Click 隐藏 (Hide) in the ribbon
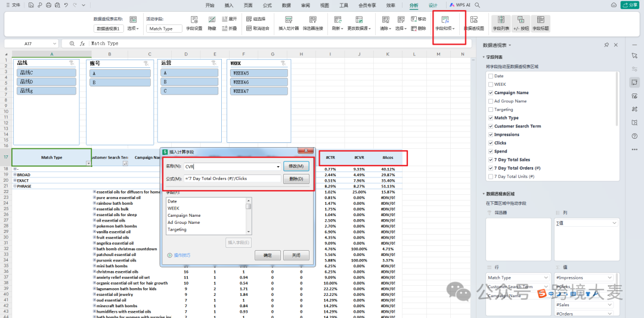 tap(212, 24)
